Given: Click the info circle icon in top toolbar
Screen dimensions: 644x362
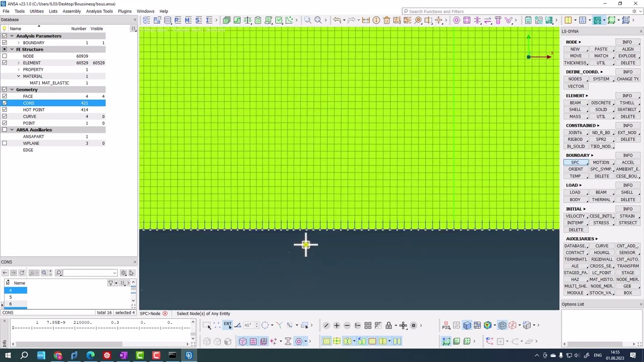Looking at the screenshot, I should (376, 20).
